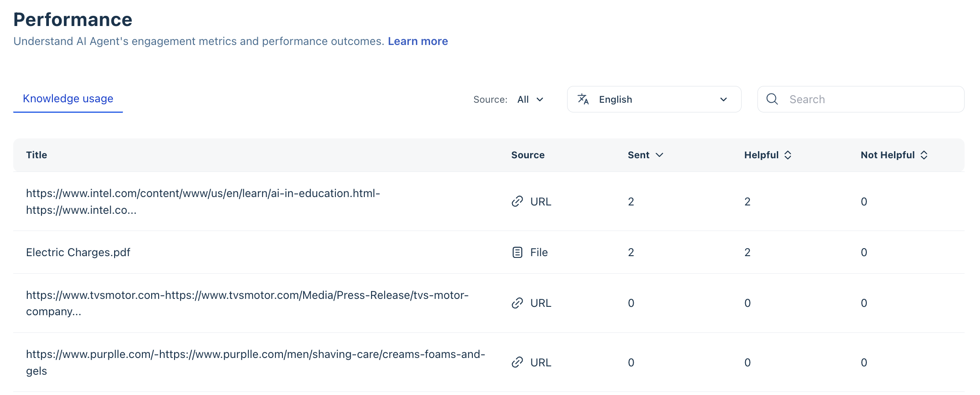This screenshot has height=395, width=980.
Task: Click the Source column header
Action: click(x=528, y=155)
